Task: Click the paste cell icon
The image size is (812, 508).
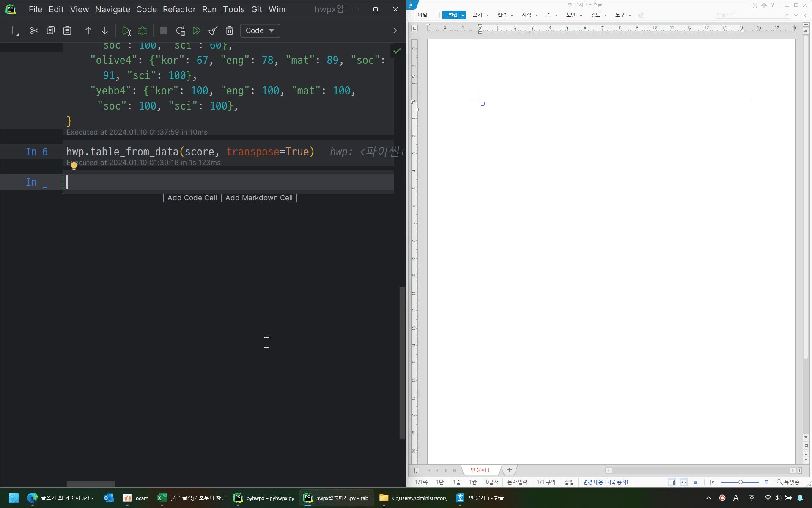Action: coord(67,30)
